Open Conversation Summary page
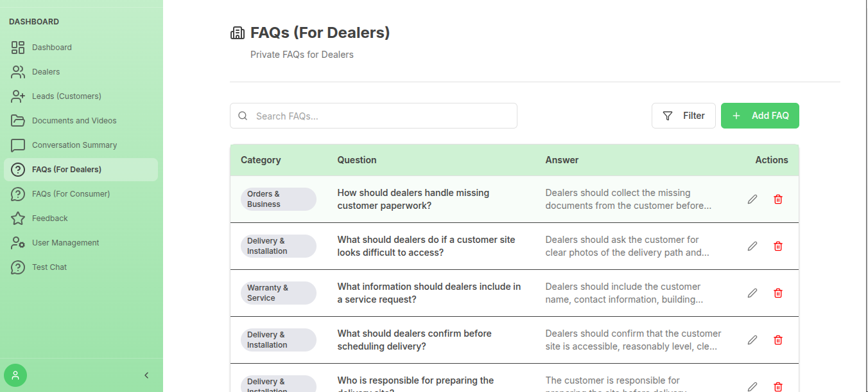The image size is (868, 392). 81,145
